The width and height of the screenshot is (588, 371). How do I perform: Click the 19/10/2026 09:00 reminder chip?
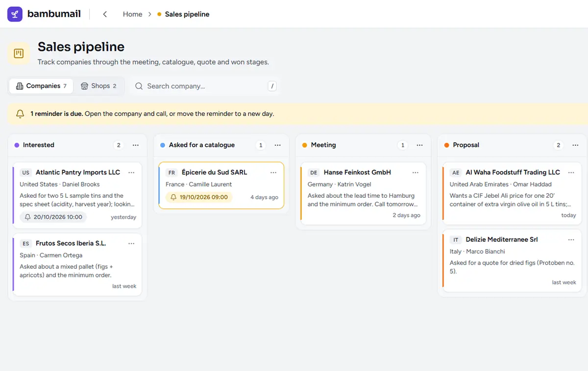[x=199, y=197]
